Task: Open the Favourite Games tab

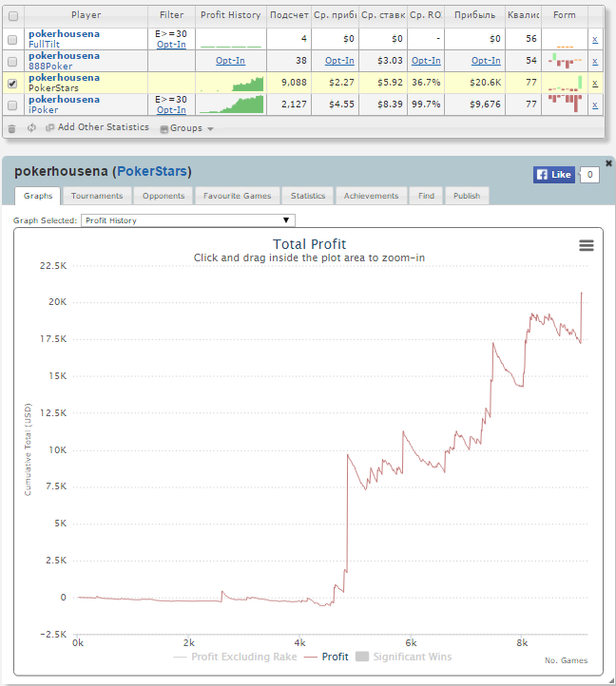Action: pos(237,196)
